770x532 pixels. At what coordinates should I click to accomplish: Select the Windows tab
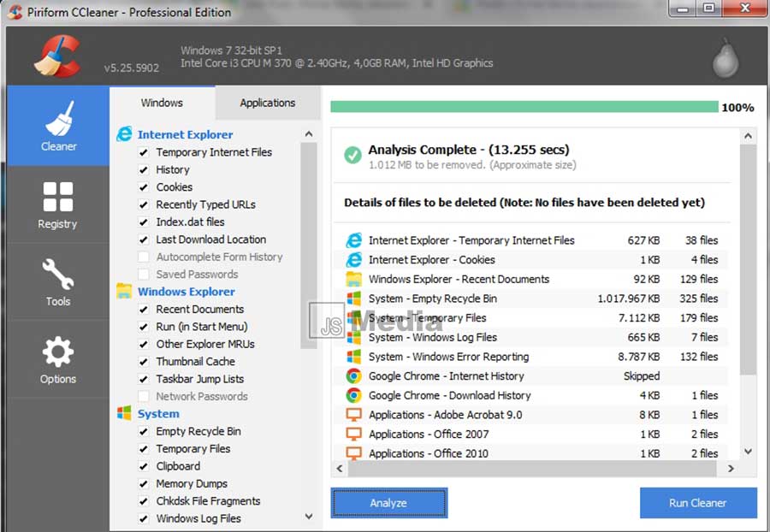162,103
